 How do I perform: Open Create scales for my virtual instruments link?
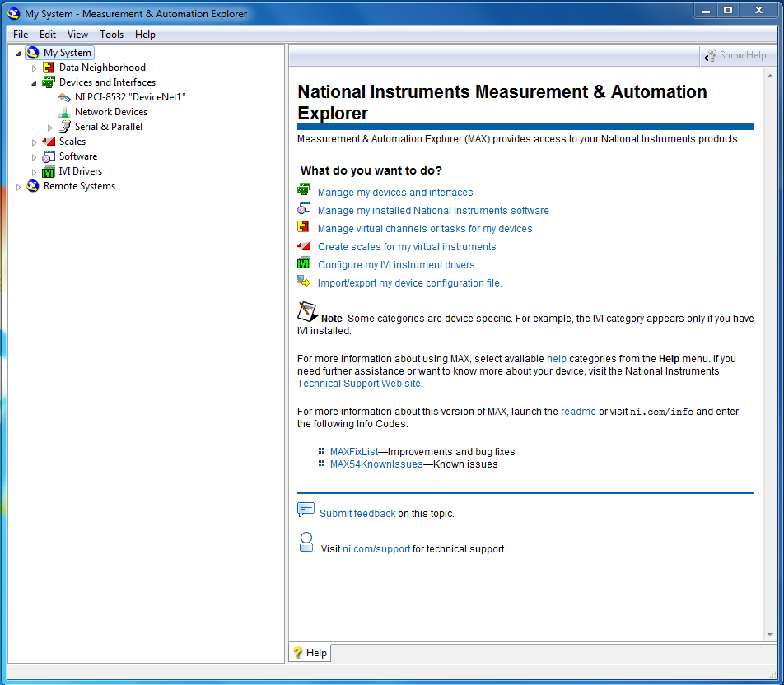click(x=407, y=246)
